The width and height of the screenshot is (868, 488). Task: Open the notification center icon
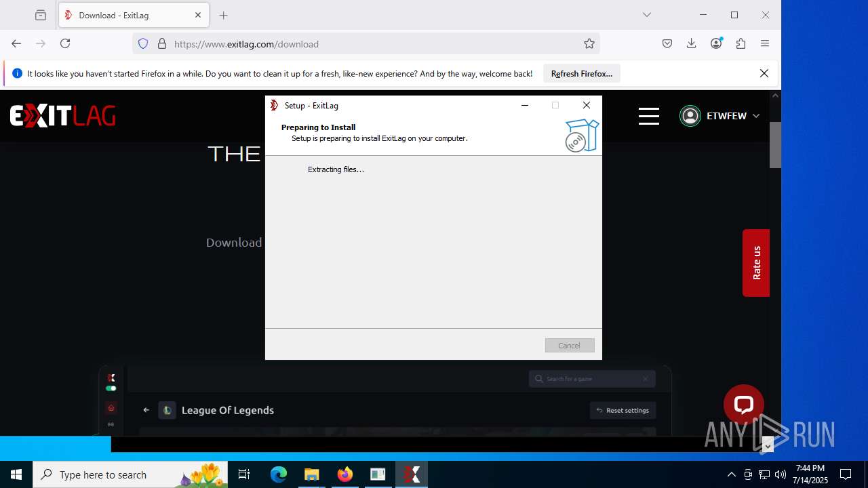[846, 474]
